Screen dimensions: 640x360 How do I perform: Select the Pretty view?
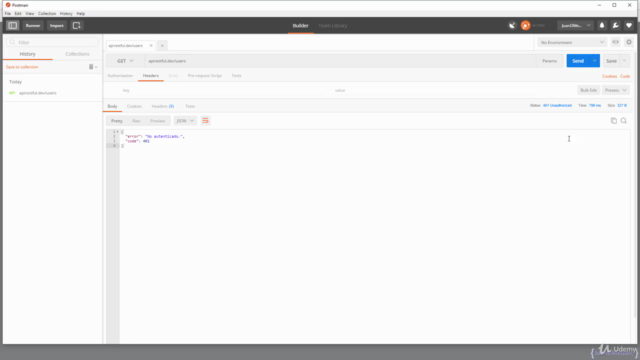click(x=117, y=121)
